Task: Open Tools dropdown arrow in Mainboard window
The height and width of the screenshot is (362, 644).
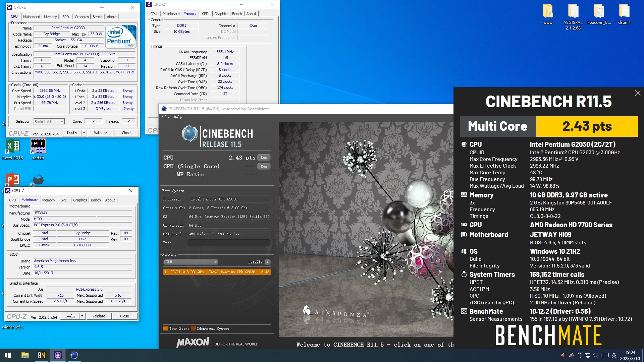Action: pyautogui.click(x=82, y=316)
